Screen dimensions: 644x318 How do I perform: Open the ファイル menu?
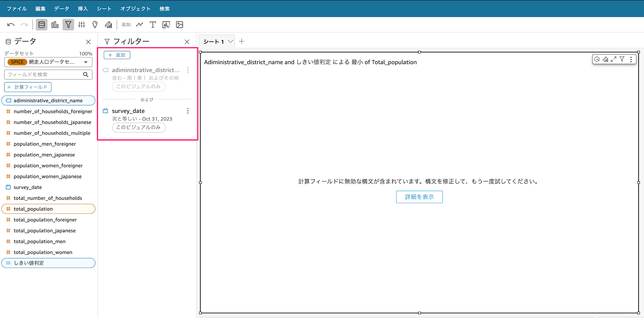(x=17, y=9)
